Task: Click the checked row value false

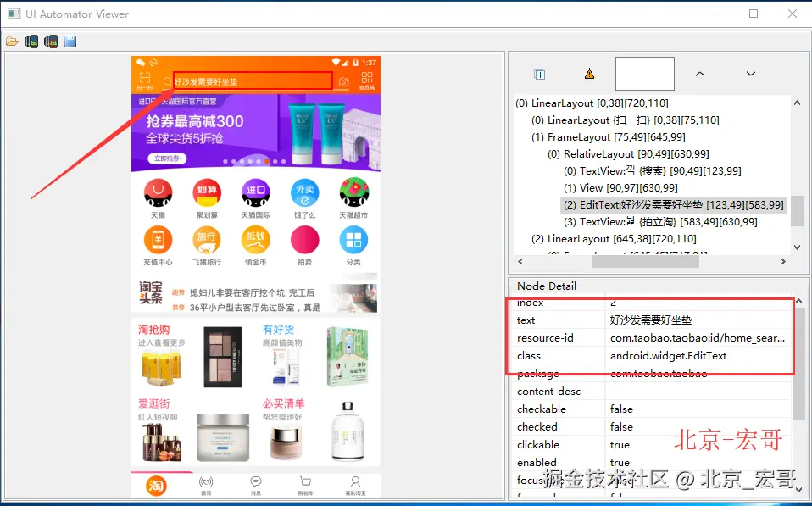Action: pos(621,427)
